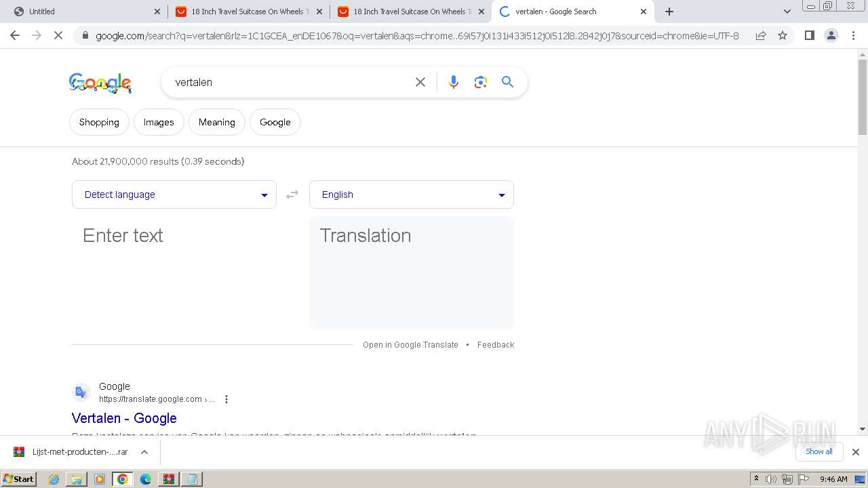Click the Feedback link

[496, 345]
